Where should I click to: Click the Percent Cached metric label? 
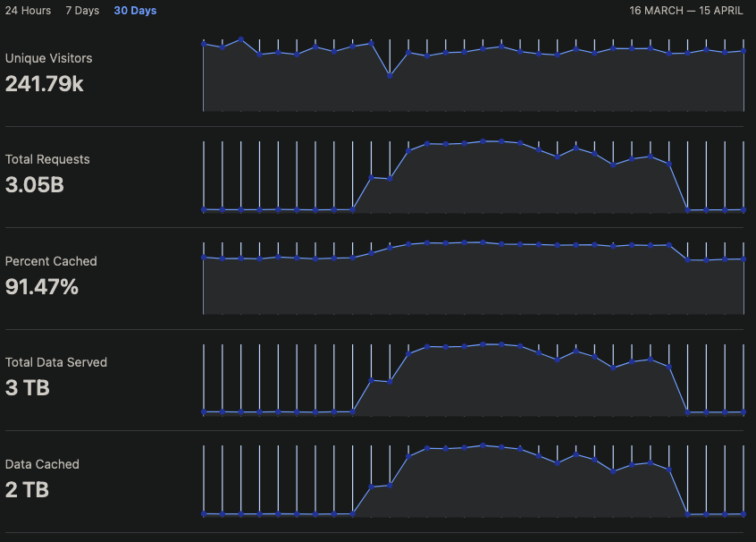51,261
